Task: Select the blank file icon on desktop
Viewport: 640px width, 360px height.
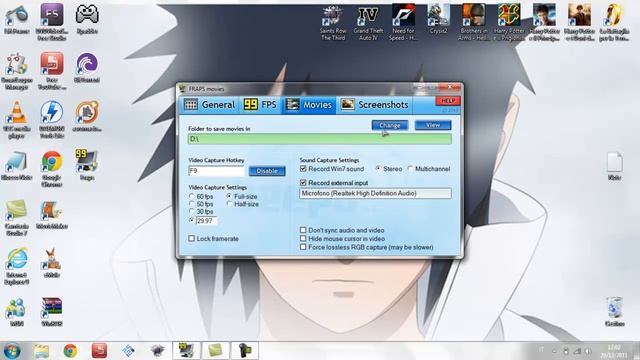Action: click(614, 162)
